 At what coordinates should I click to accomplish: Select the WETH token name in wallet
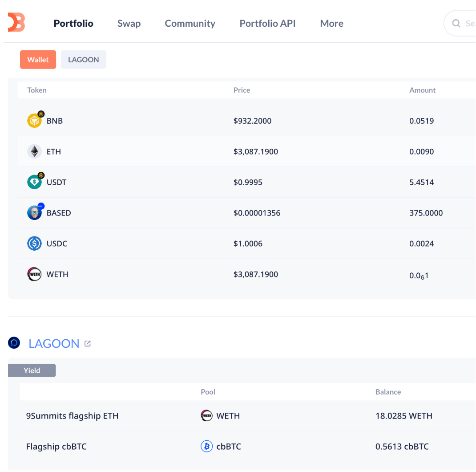tap(57, 274)
